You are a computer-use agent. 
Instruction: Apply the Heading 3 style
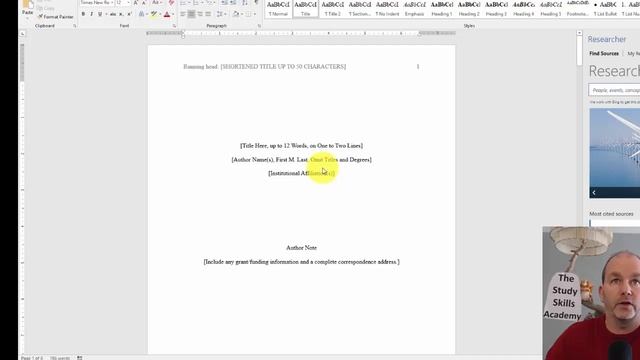click(496, 9)
